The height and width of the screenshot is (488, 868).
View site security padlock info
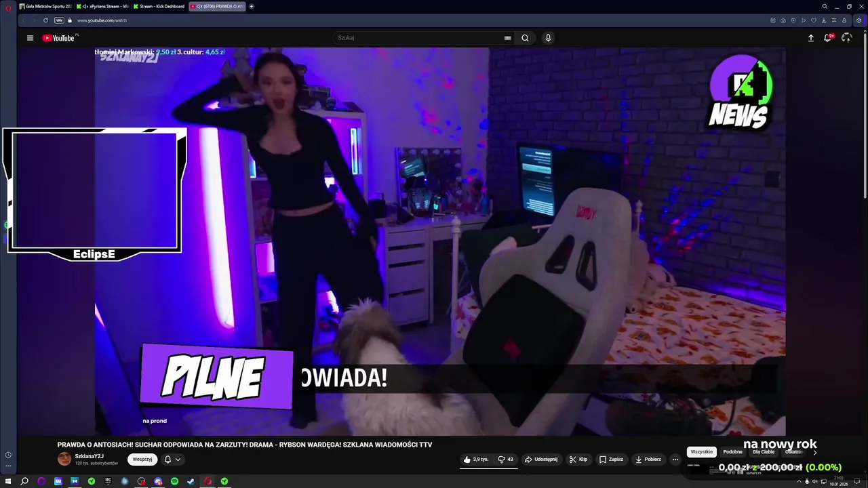point(69,20)
